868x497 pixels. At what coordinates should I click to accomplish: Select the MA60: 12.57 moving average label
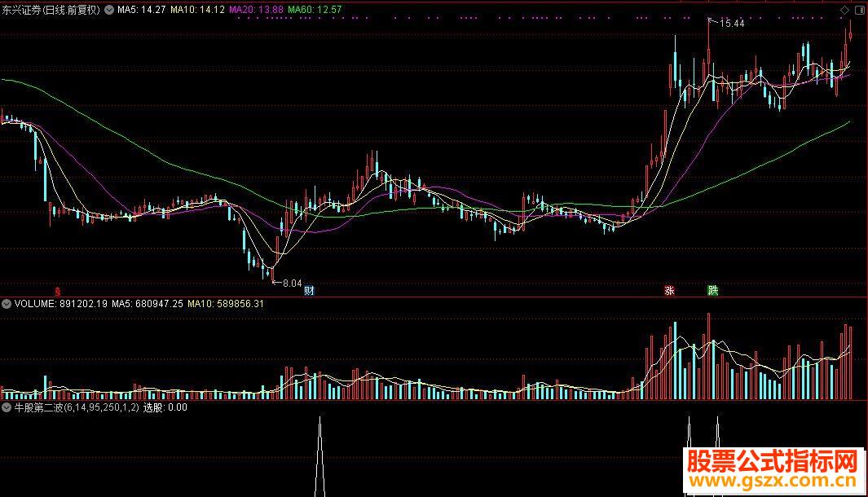(315, 10)
